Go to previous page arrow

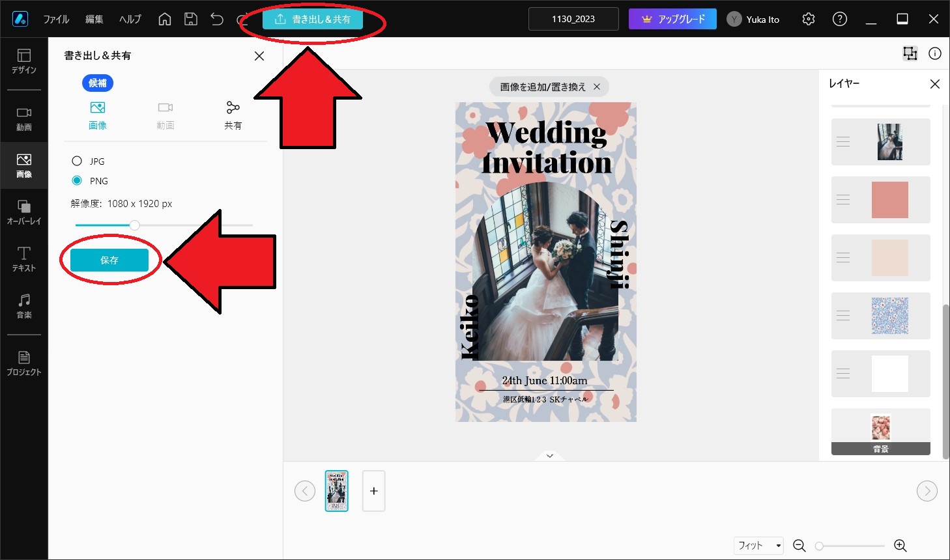point(305,491)
